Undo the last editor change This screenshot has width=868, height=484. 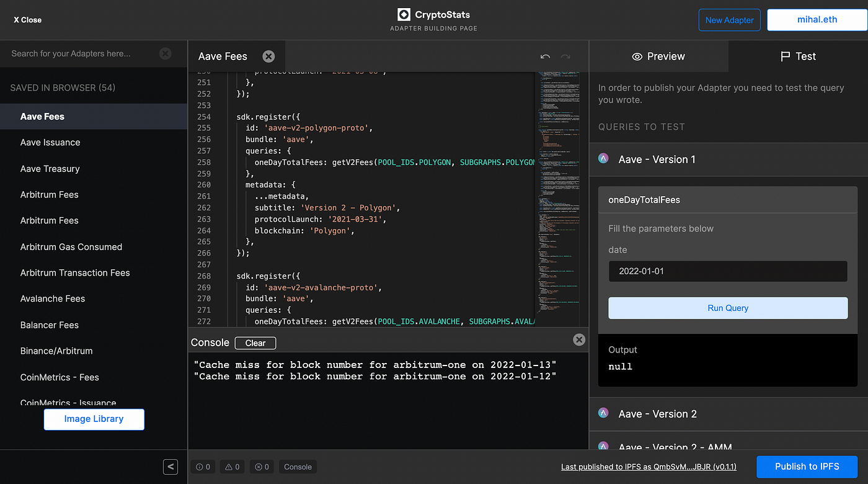[x=545, y=56]
